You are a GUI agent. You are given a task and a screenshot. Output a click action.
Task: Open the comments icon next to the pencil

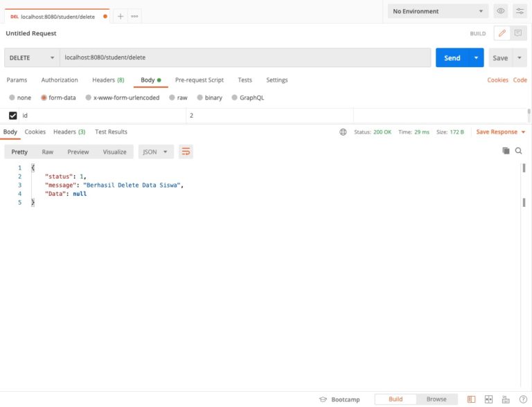[x=518, y=33]
